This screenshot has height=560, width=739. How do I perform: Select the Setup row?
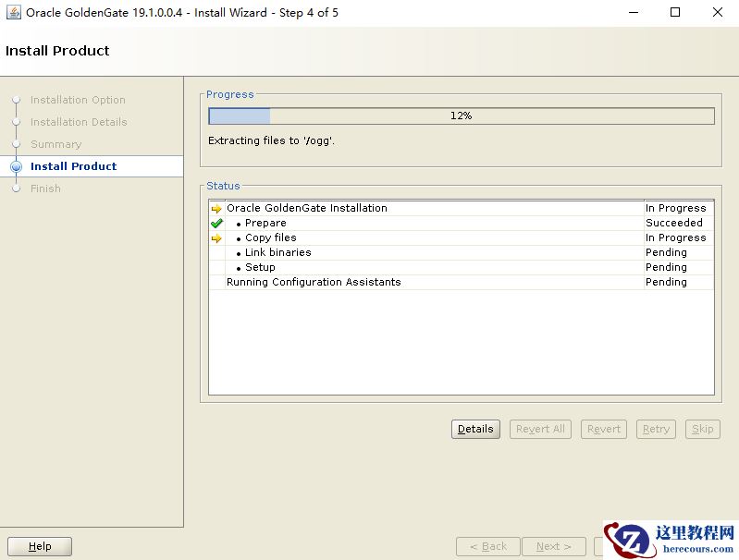[x=462, y=267]
